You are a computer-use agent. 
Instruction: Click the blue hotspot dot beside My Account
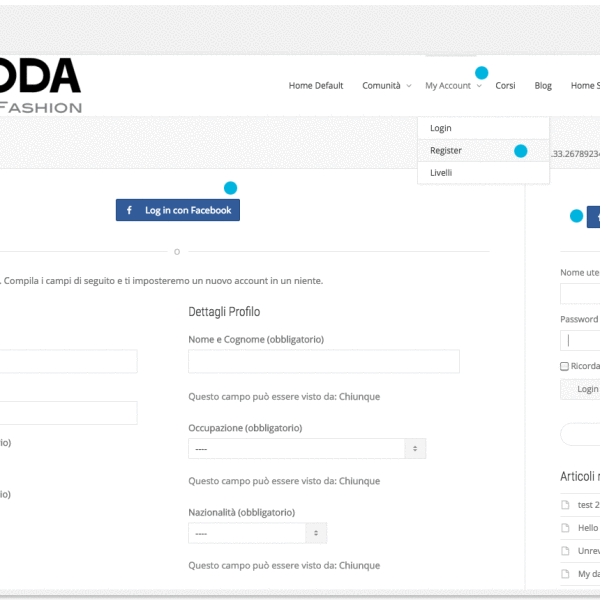[x=481, y=73]
